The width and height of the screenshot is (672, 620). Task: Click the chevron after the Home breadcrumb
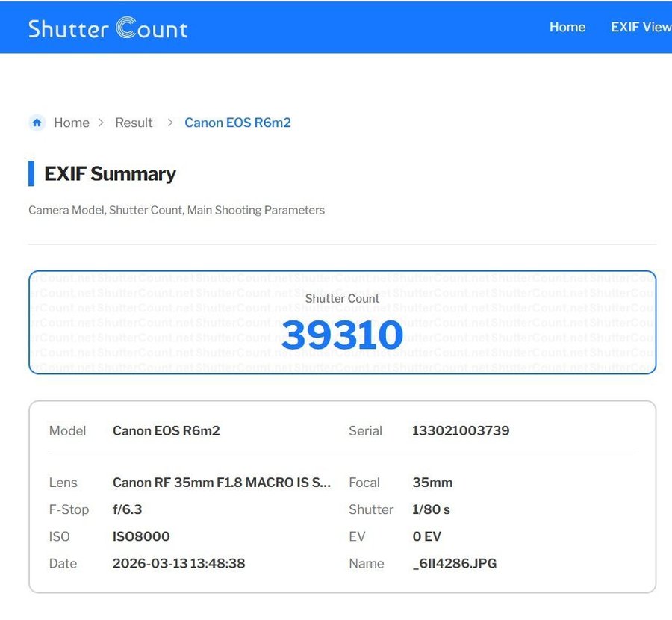pos(101,123)
